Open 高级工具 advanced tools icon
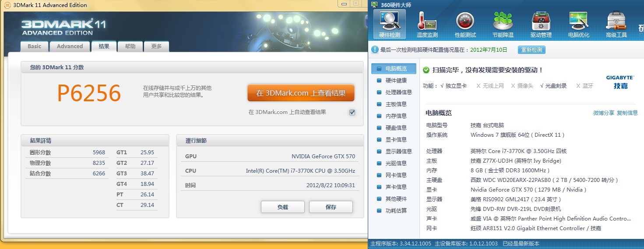This screenshot has height=249, width=644. click(616, 24)
